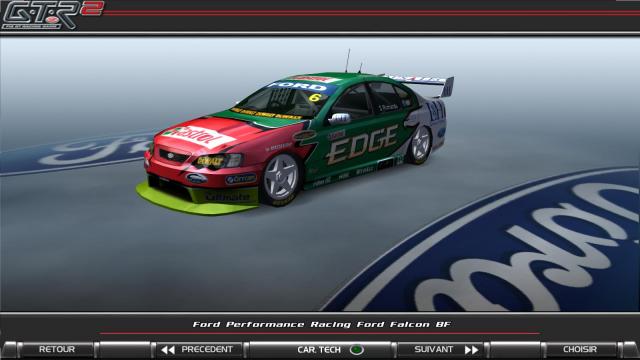The height and width of the screenshot is (360, 640).
Task: Go back with the RETOUR button
Action: (57, 349)
